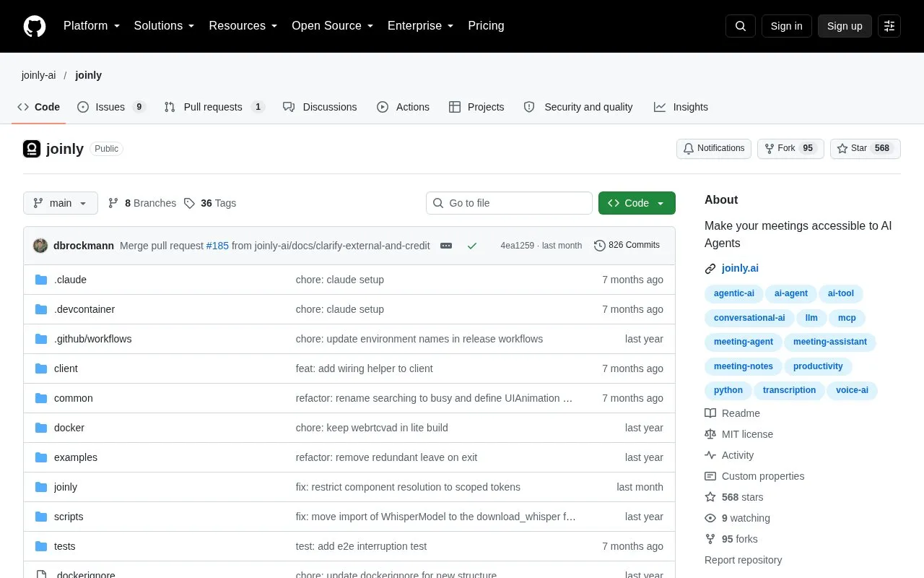The height and width of the screenshot is (578, 924).
Task: Open the Pricing link
Action: [486, 26]
